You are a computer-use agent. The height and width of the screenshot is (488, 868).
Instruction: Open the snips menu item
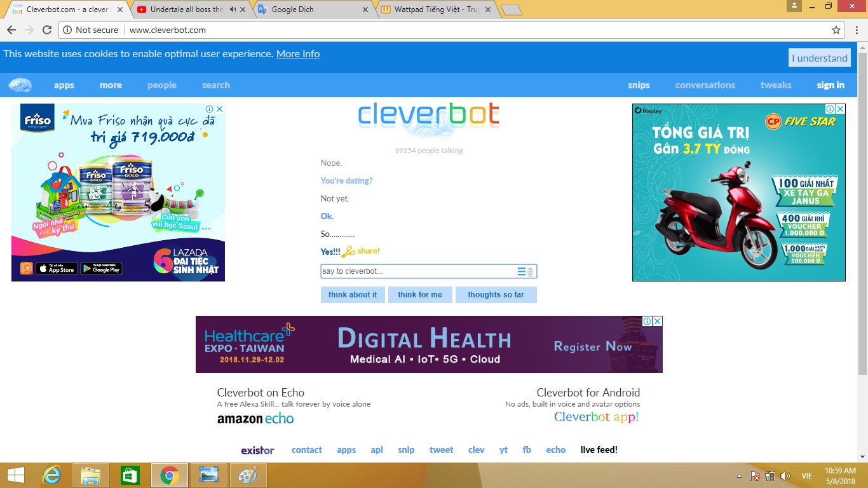[639, 85]
